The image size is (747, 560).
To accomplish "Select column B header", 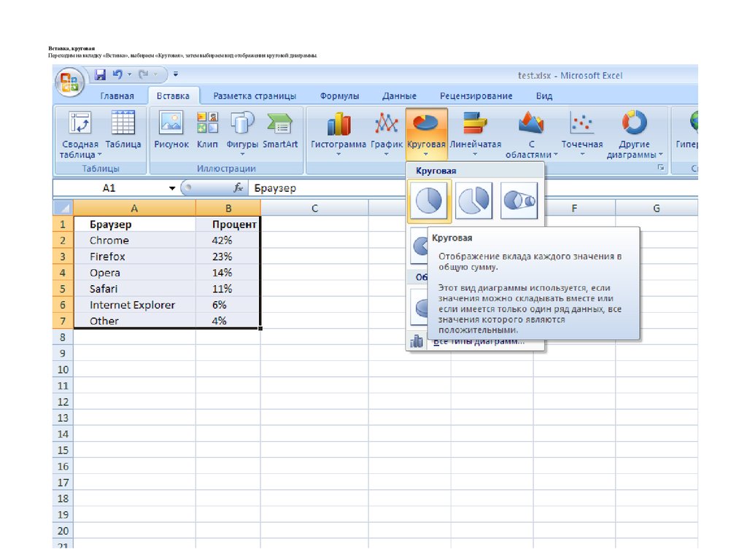I will point(228,208).
